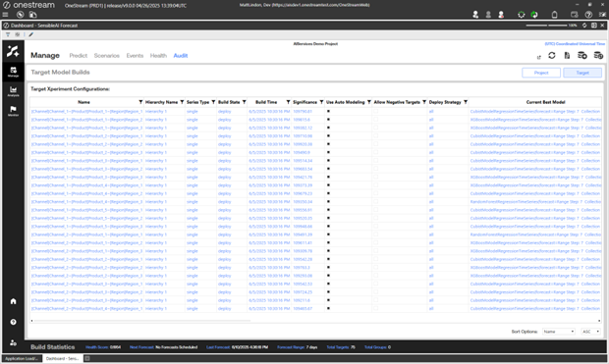This screenshot has width=609, height=364.
Task: Toggle Use Auto Modeling checkbox in first row
Action: coord(328,111)
